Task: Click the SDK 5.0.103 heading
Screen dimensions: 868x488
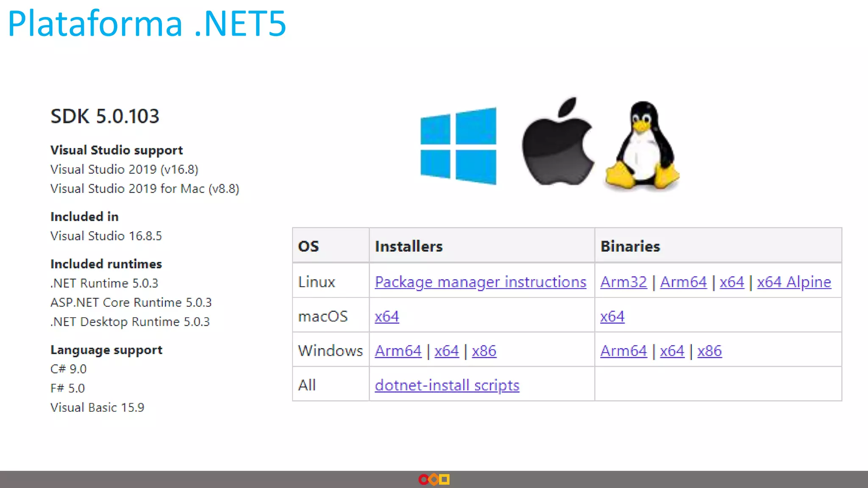Action: (x=105, y=116)
